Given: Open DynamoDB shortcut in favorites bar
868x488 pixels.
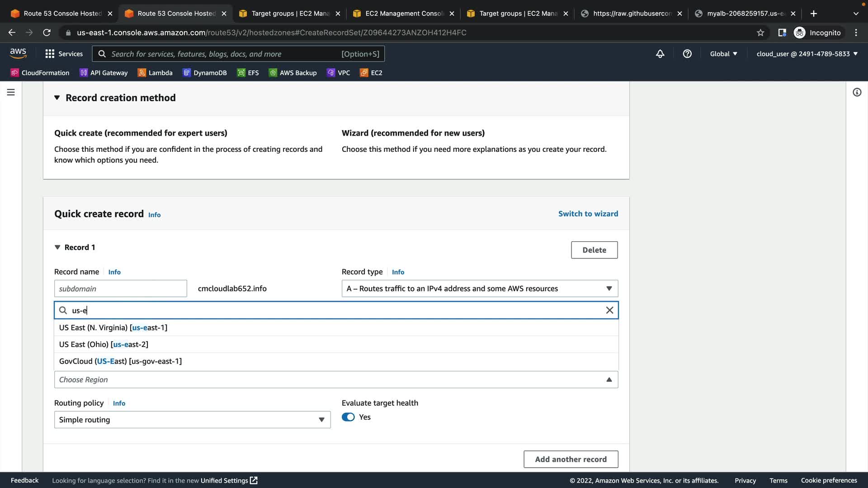Looking at the screenshot, I should pyautogui.click(x=205, y=73).
